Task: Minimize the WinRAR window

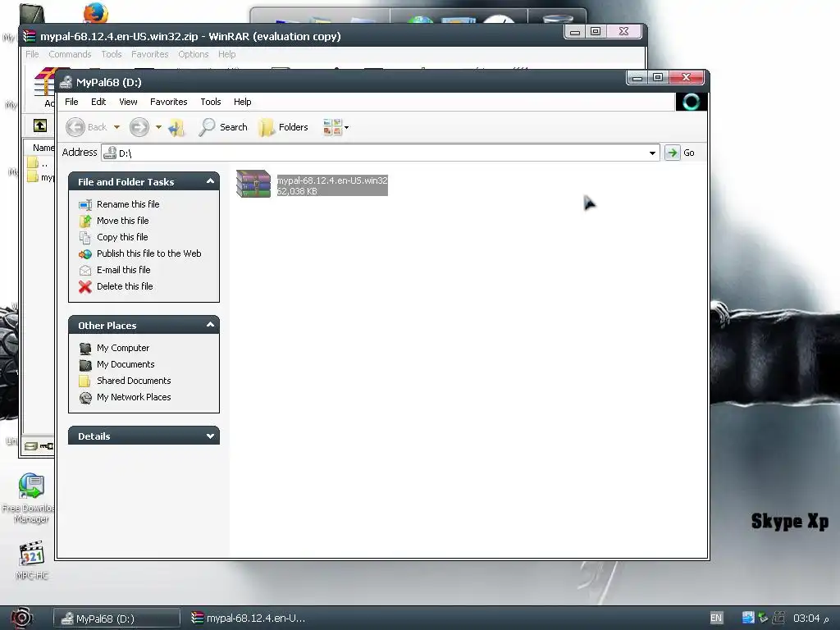Action: pyautogui.click(x=575, y=32)
